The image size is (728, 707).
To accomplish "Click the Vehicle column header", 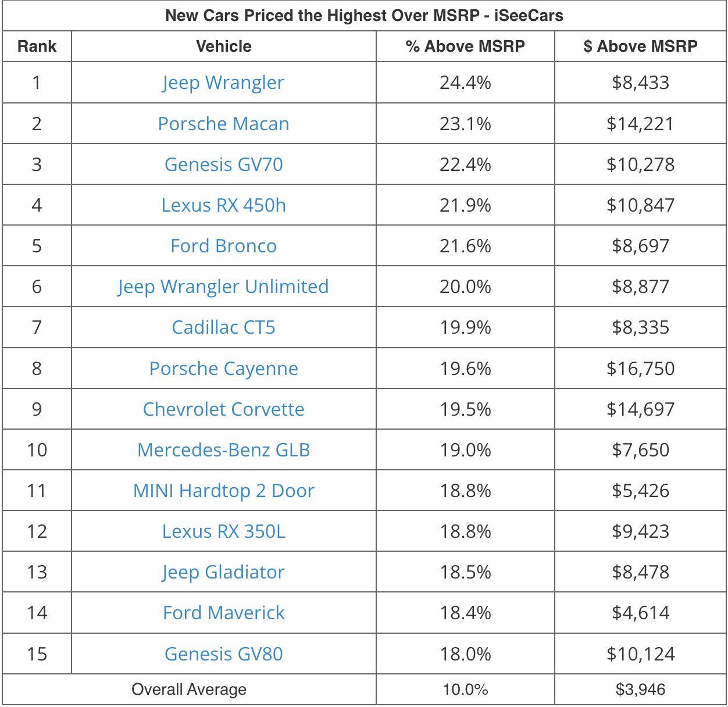I will [223, 47].
